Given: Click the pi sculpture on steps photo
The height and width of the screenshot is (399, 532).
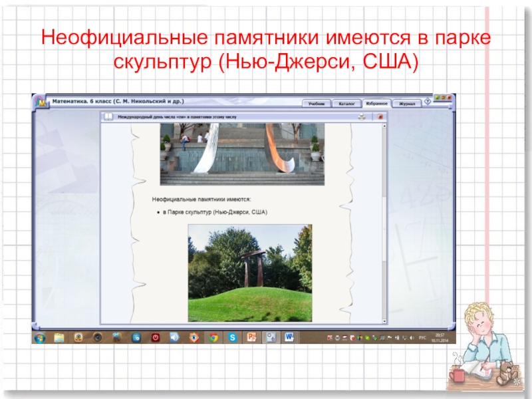Looking at the screenshot, I should pyautogui.click(x=242, y=154).
